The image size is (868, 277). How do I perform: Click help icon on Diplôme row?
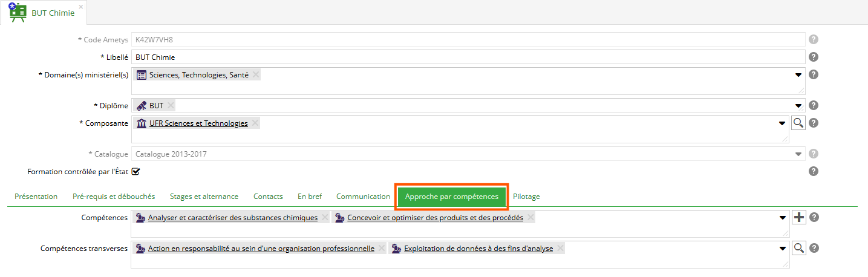(814, 105)
